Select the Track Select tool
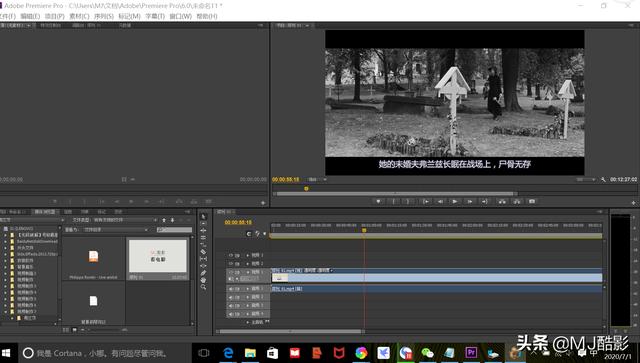The height and width of the screenshot is (363, 640). (203, 223)
